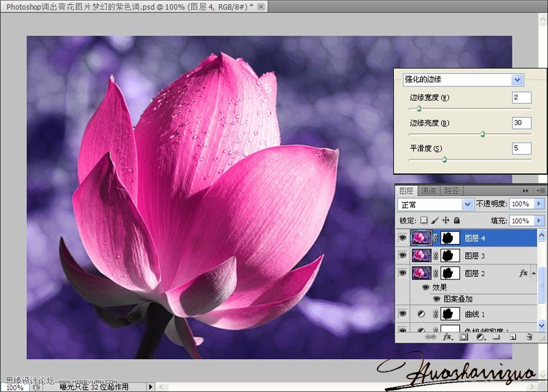Create a new layer icon
The image size is (548, 392).
point(512,336)
